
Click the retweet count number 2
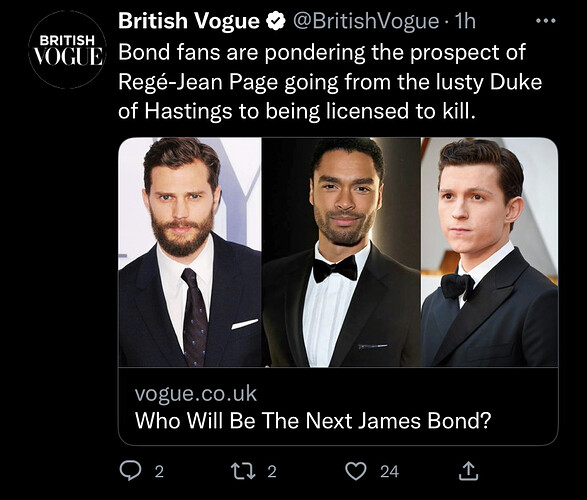272,472
